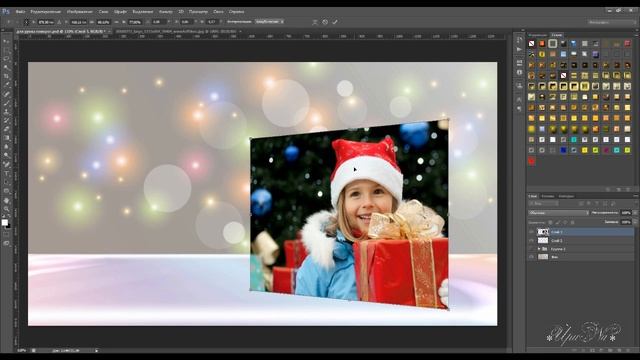The image size is (640, 360).
Task: Select the Rectangular Marquee tool
Action: point(6,51)
